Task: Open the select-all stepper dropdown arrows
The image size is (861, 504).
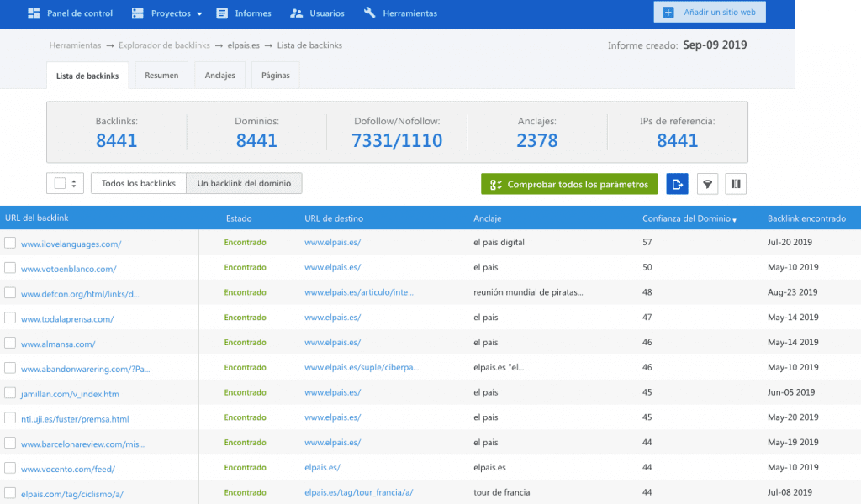Action: point(74,184)
